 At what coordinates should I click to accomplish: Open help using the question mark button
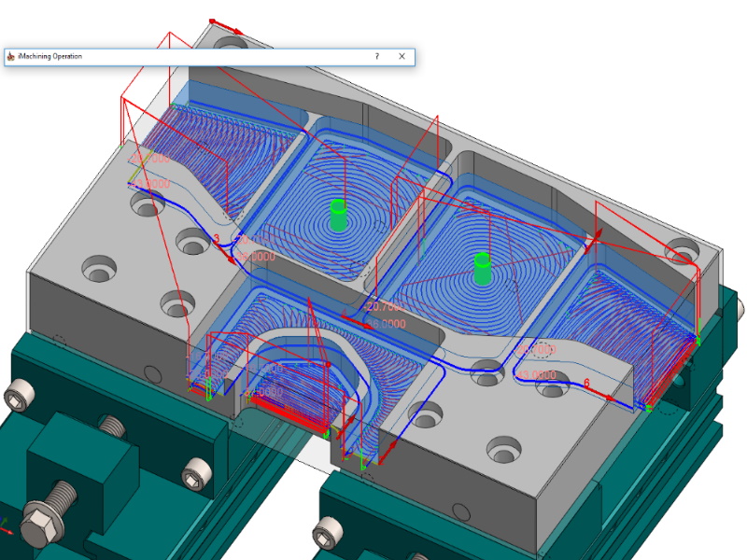[x=376, y=56]
